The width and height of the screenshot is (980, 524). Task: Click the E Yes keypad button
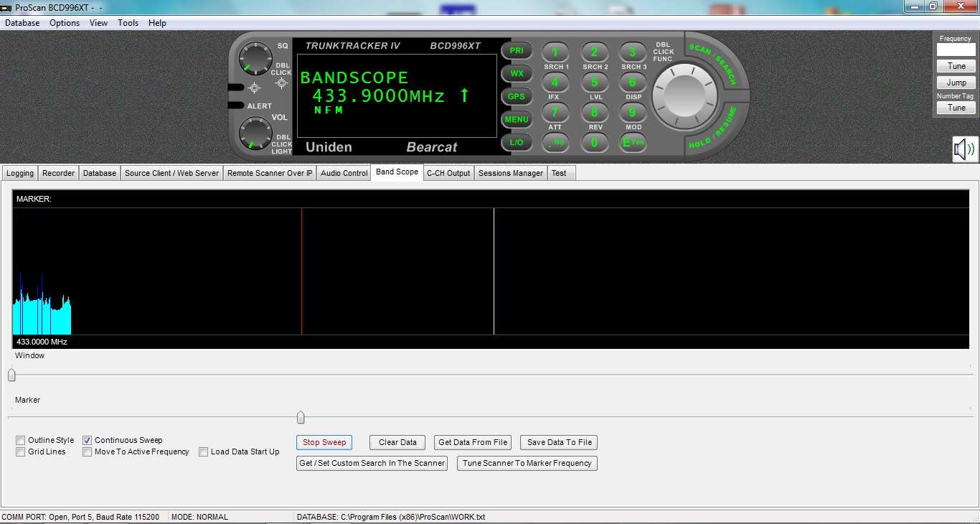pyautogui.click(x=633, y=143)
